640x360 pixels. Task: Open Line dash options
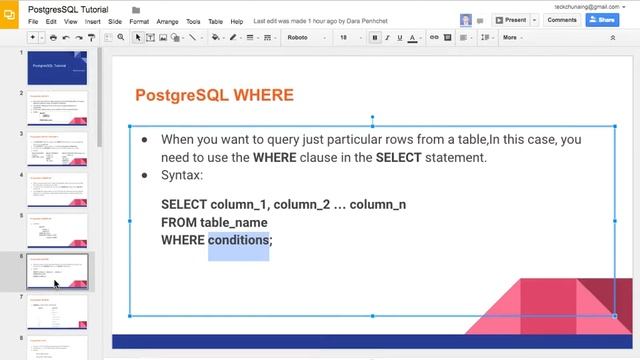point(267,38)
